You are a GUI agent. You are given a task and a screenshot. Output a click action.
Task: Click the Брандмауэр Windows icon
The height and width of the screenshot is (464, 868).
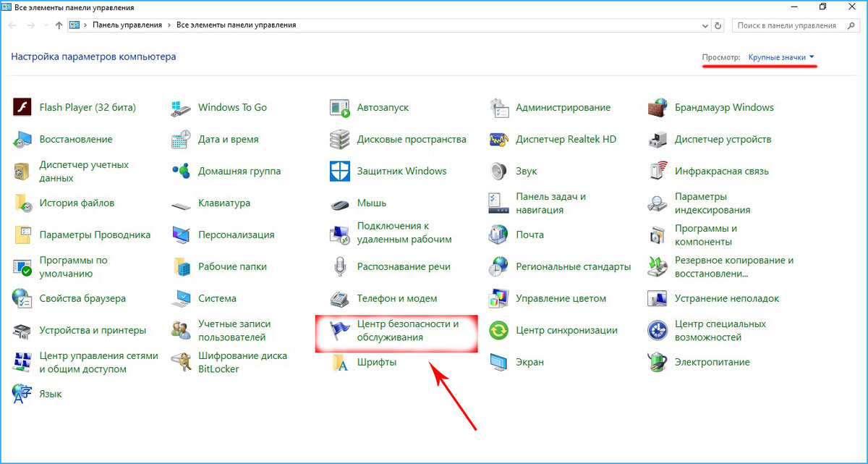(658, 107)
